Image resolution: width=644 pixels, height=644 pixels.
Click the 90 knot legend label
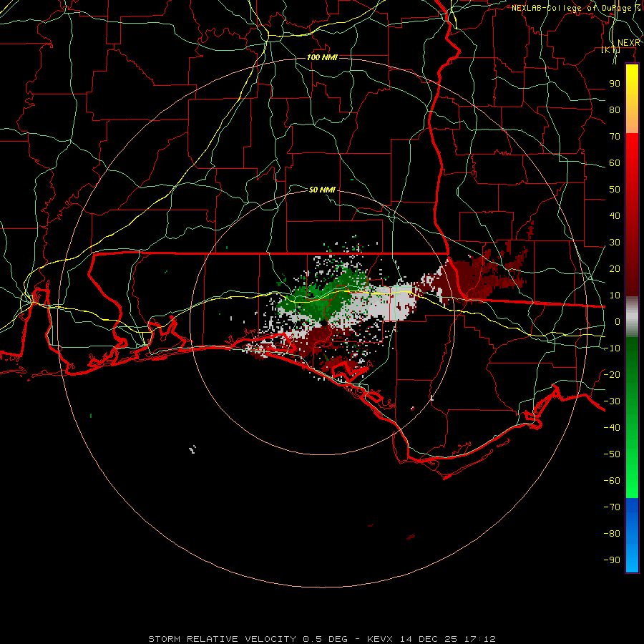tap(615, 84)
